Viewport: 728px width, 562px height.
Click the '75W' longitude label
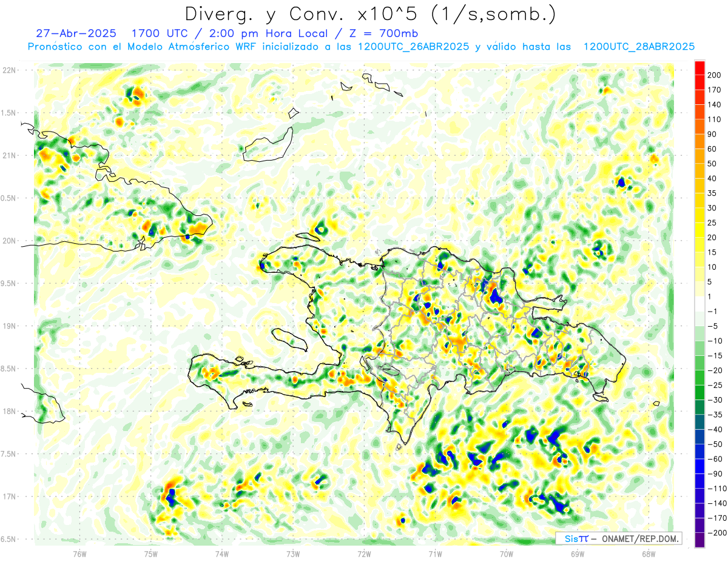tap(151, 554)
